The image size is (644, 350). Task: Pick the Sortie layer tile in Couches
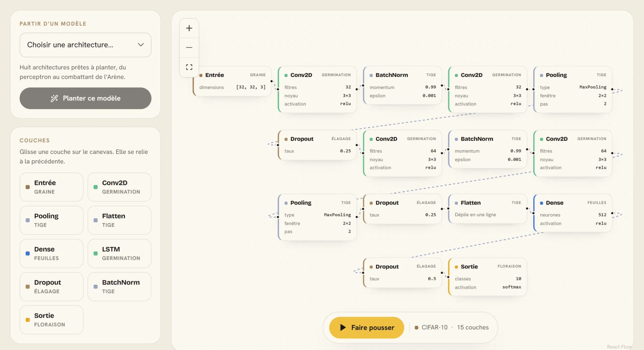pos(51,320)
